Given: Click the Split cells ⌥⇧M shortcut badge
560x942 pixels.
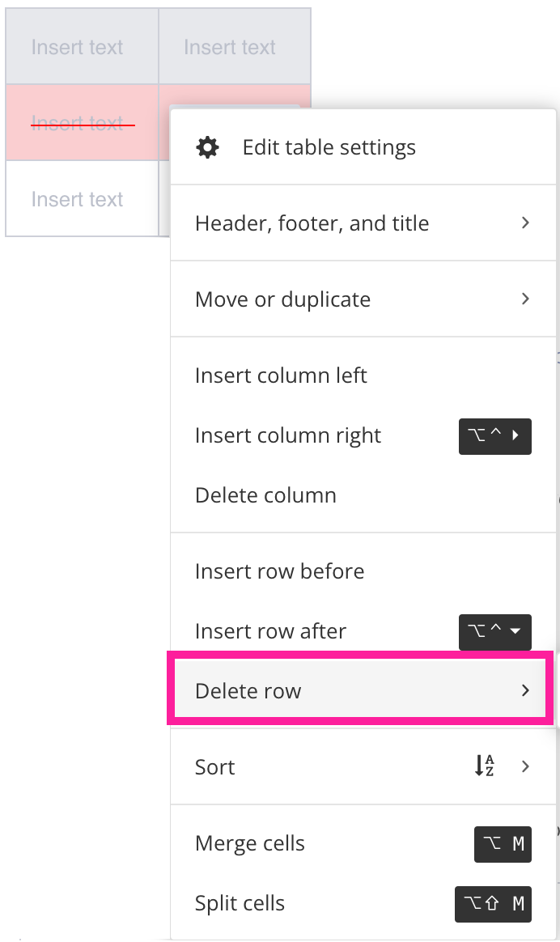Looking at the screenshot, I should pos(493,904).
